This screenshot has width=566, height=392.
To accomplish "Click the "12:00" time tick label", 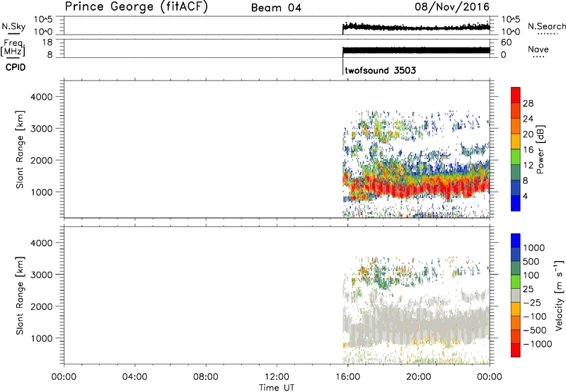I will 277,377.
